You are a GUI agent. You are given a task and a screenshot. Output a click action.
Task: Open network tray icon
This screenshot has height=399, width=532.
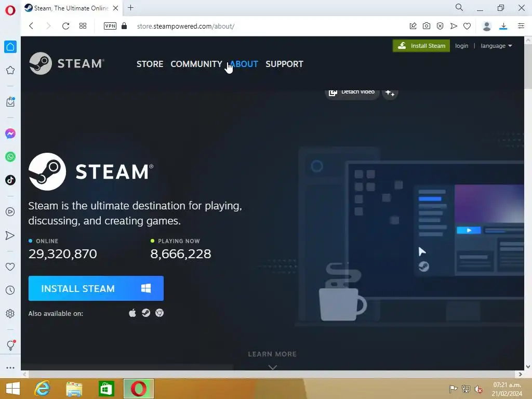point(466,389)
